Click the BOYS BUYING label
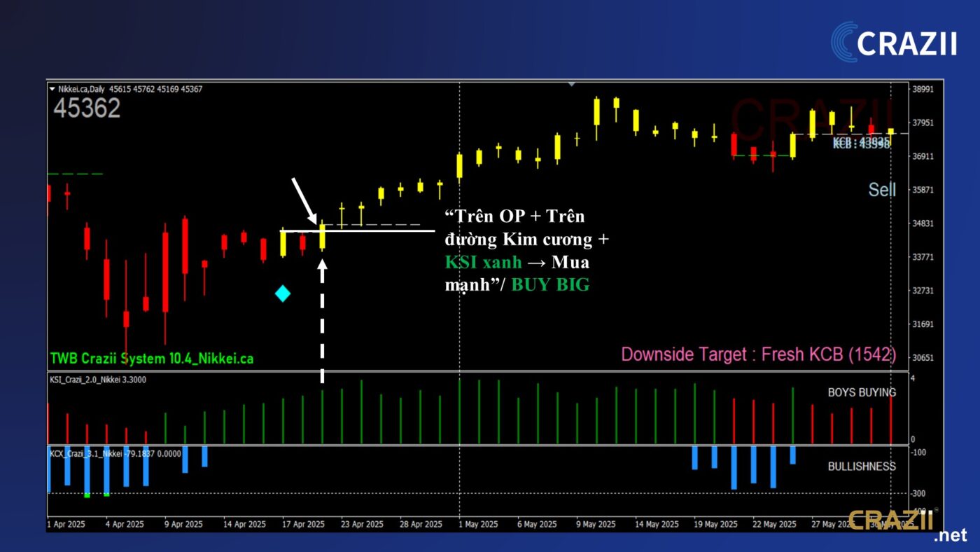This screenshot has height=552, width=980. pyautogui.click(x=861, y=392)
